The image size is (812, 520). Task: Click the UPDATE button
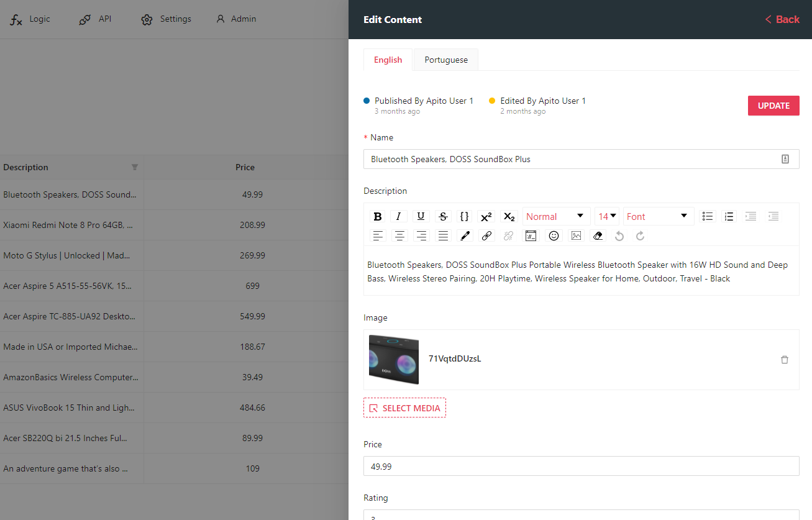click(x=773, y=106)
